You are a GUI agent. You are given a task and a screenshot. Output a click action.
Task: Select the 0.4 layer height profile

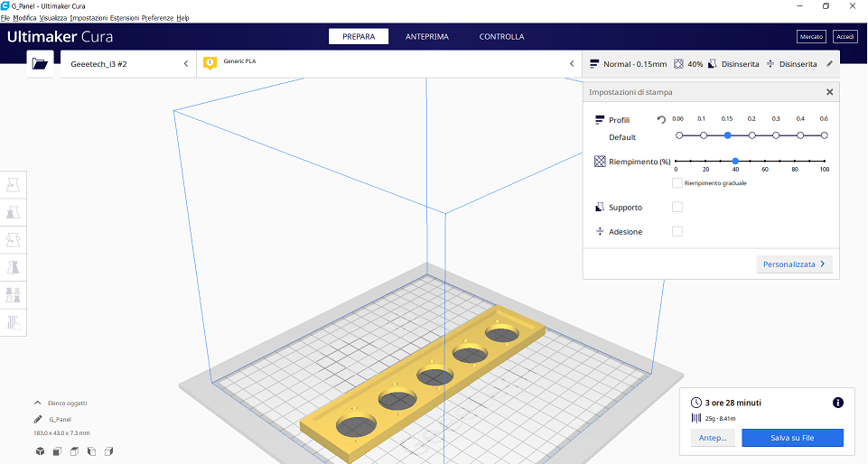point(800,135)
